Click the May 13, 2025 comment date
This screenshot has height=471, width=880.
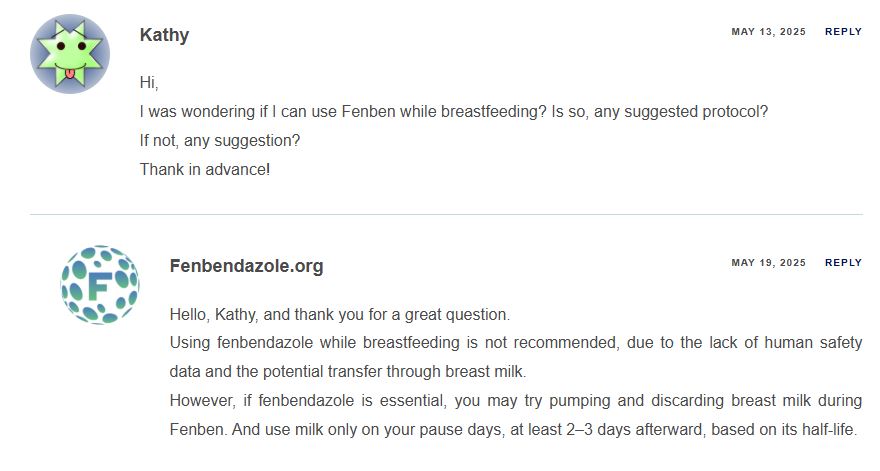(768, 32)
